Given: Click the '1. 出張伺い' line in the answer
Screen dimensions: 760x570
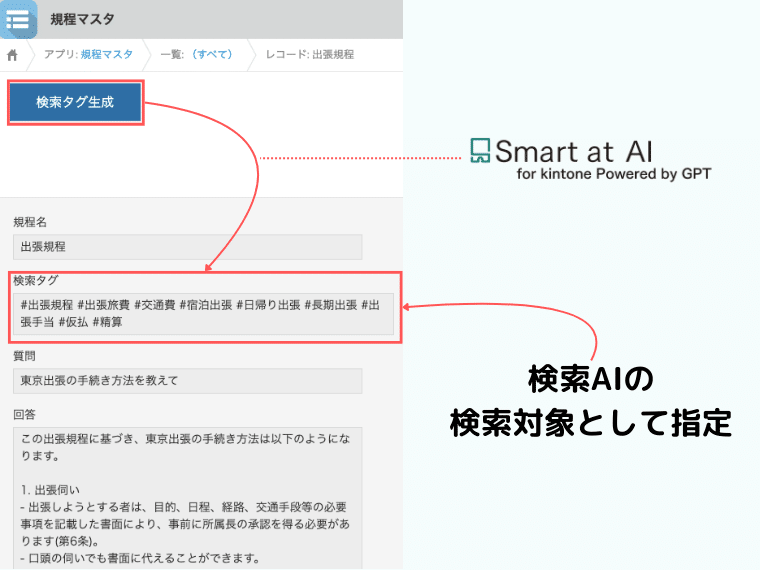Looking at the screenshot, I should click(50, 490).
